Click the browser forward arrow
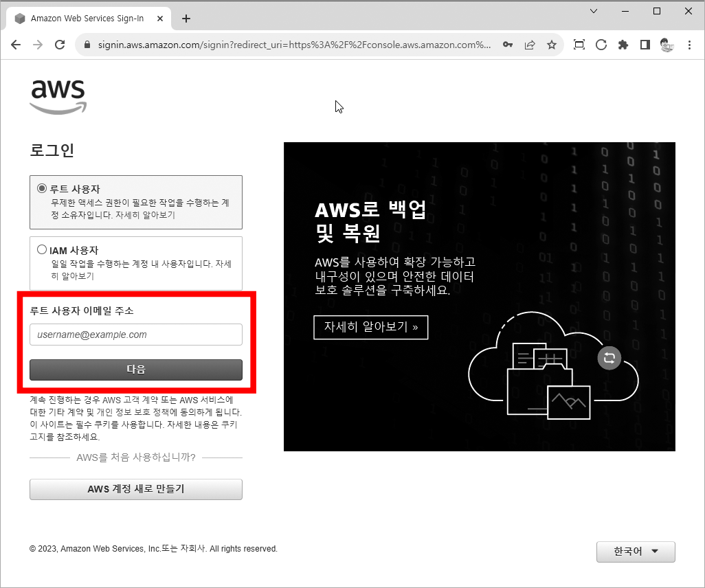This screenshot has width=705, height=588. (38, 45)
